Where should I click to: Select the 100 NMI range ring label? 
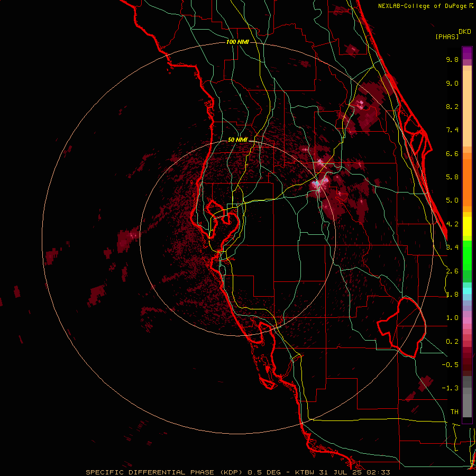point(237,42)
